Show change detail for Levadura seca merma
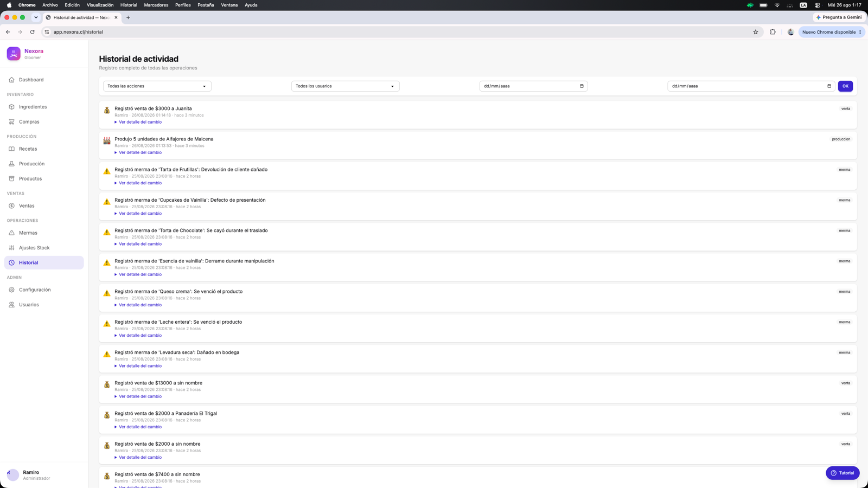The width and height of the screenshot is (868, 488). point(138,366)
